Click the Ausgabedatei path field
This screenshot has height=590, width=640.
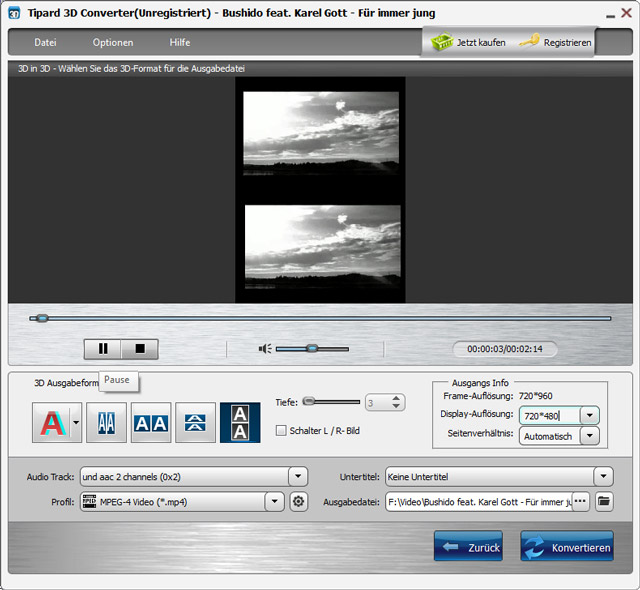[x=479, y=501]
